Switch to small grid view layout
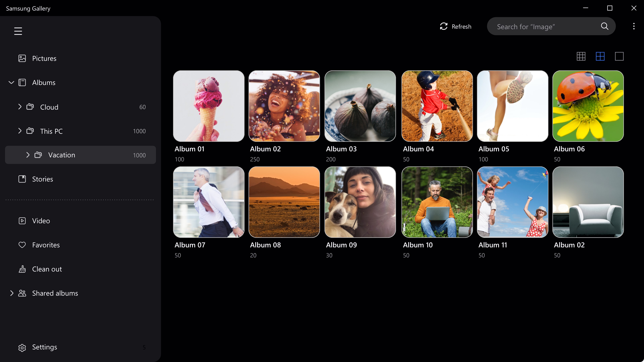 click(x=581, y=57)
